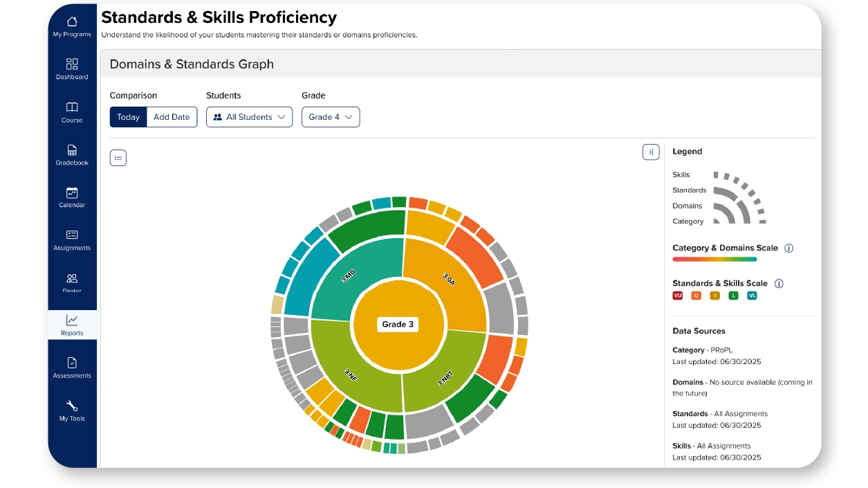Open the Assessments sidebar icon
This screenshot has width=868, height=488.
[x=72, y=363]
